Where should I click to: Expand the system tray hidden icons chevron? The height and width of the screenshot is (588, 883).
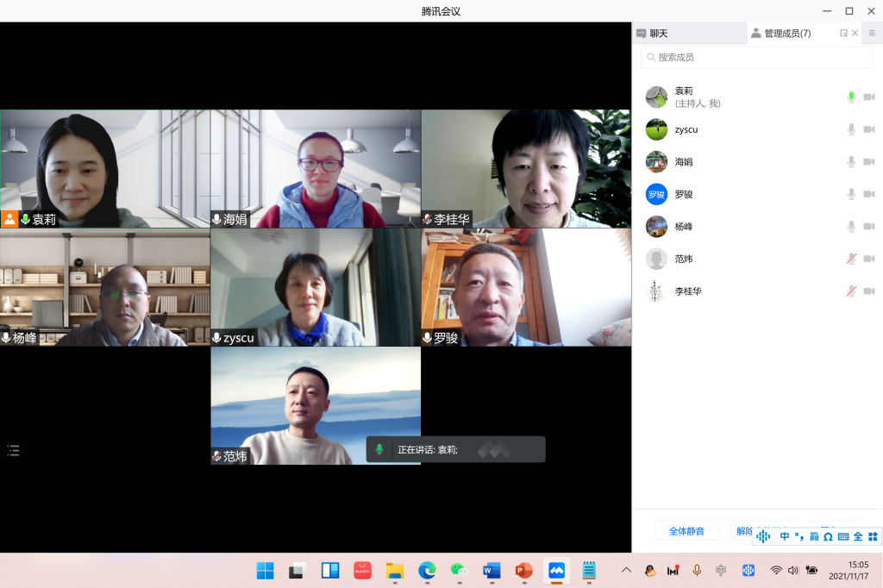click(x=626, y=570)
